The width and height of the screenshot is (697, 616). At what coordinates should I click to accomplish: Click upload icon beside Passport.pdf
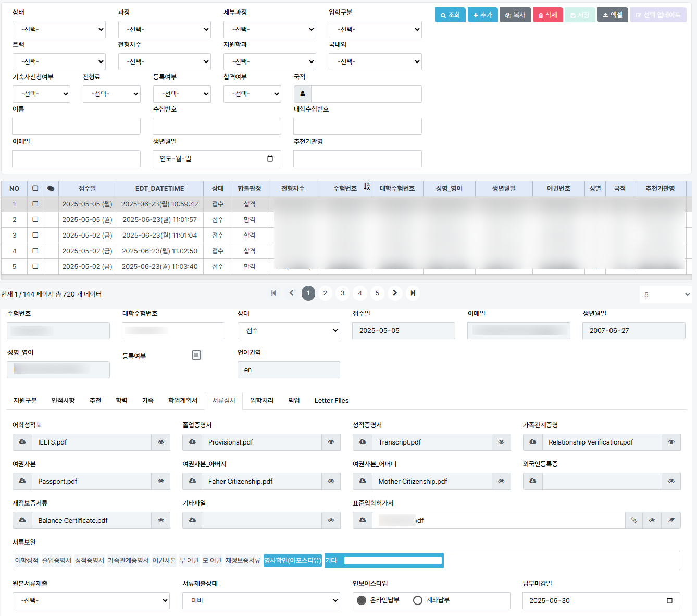pyautogui.click(x=22, y=481)
